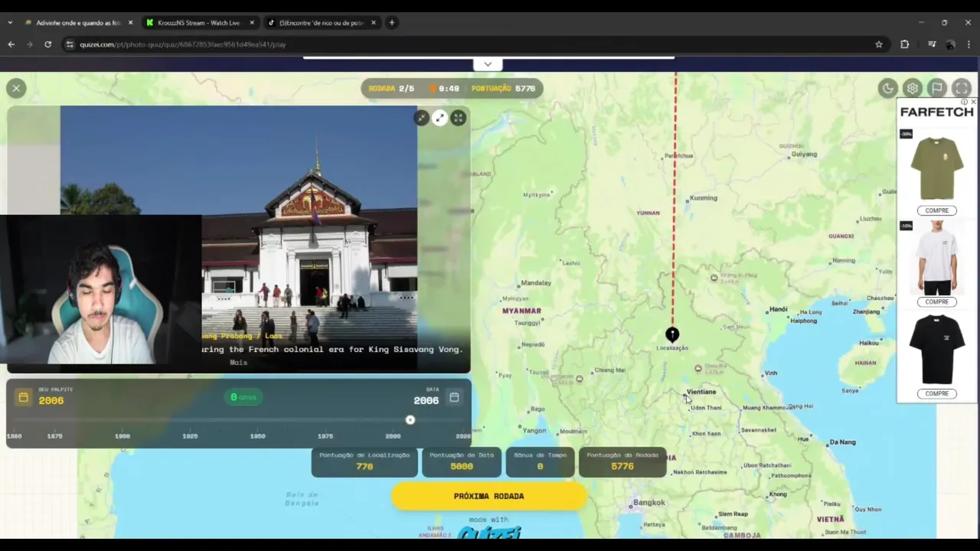Click the year slider handle near 2006
This screenshot has height=551, width=980.
(x=410, y=419)
